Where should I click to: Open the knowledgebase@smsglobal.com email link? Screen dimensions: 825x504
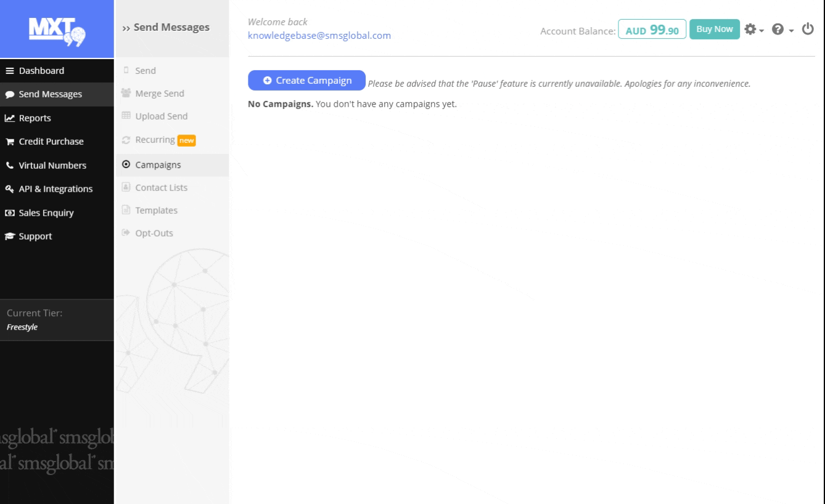pyautogui.click(x=319, y=35)
